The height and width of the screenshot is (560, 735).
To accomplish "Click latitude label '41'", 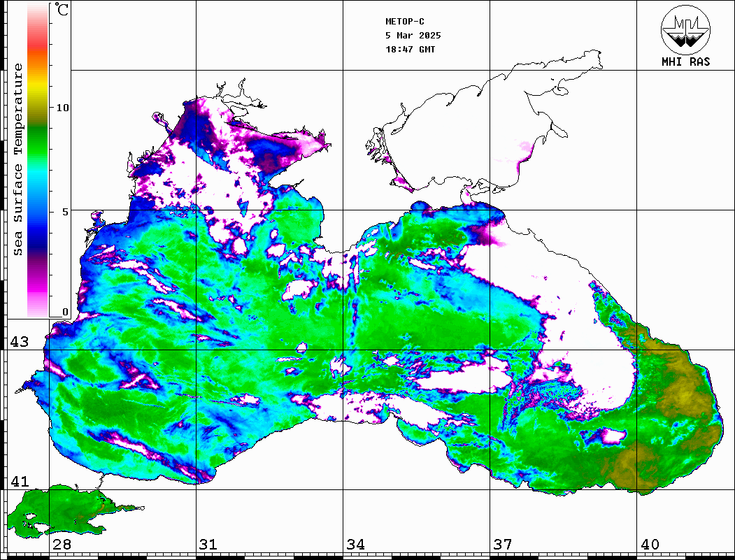I will click(20, 482).
